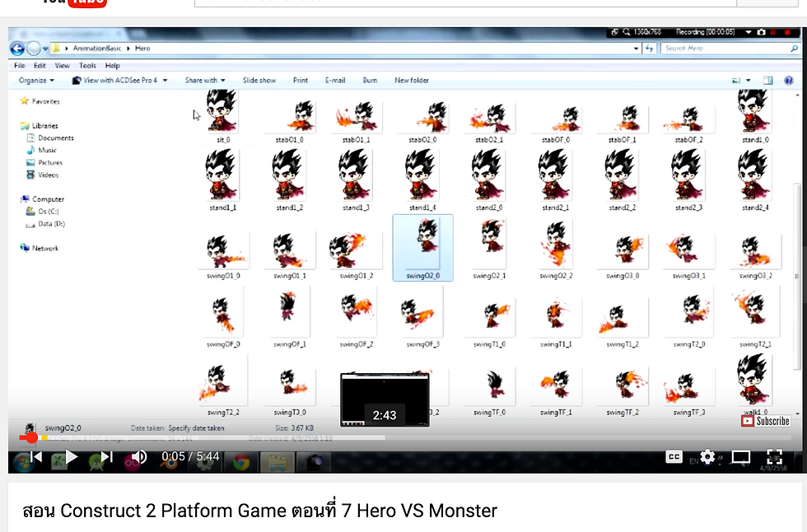807x532 pixels.
Task: Open Libraries in navigation pane
Action: 44,125
